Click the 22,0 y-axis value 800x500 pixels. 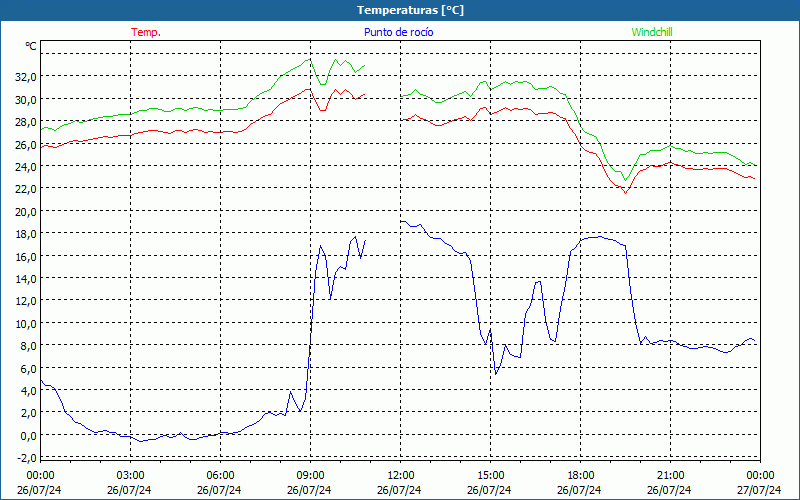pos(26,189)
